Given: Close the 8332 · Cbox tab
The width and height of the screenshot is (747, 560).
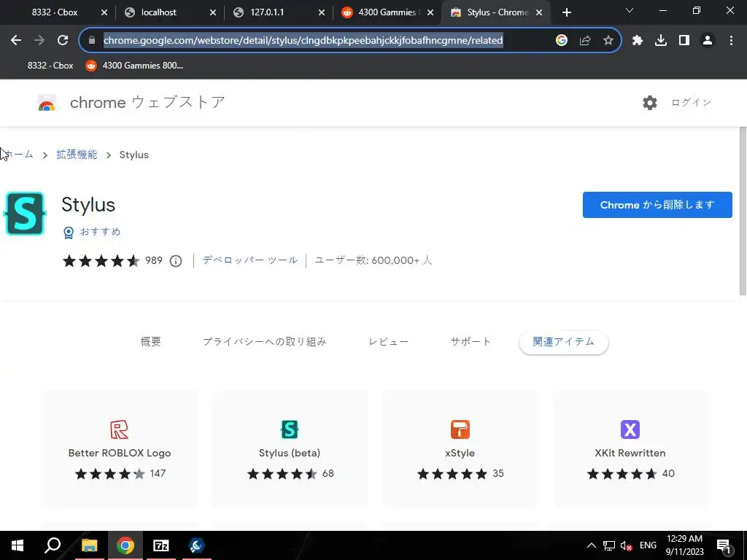Looking at the screenshot, I should coord(104,13).
